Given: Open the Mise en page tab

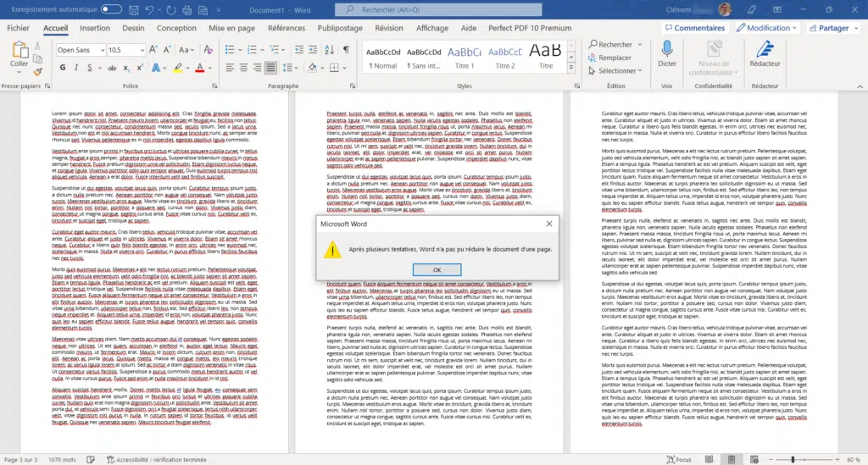Looking at the screenshot, I should tap(232, 28).
